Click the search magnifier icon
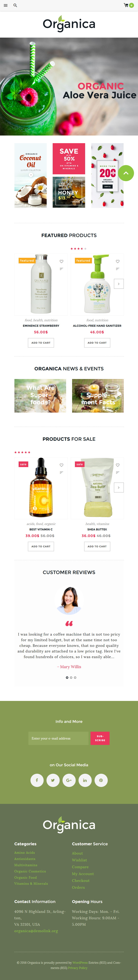Viewport: 138px width, 980px height. [15, 5]
